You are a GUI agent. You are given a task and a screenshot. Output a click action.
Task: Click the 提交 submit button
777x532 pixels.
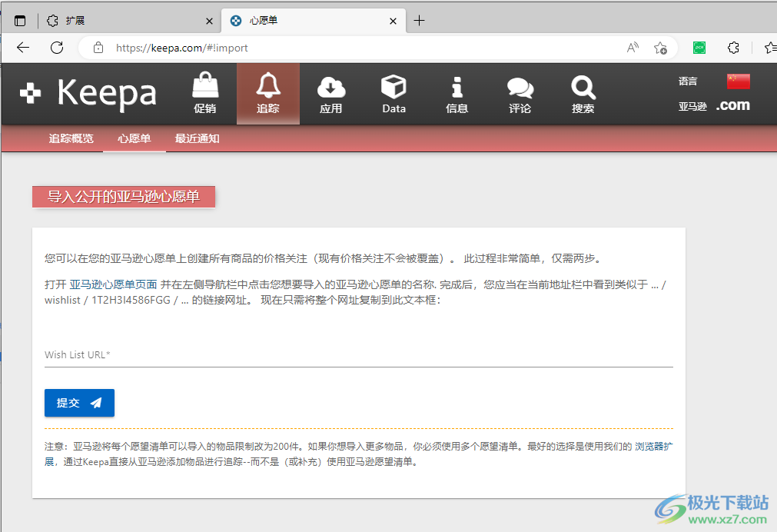pos(79,403)
